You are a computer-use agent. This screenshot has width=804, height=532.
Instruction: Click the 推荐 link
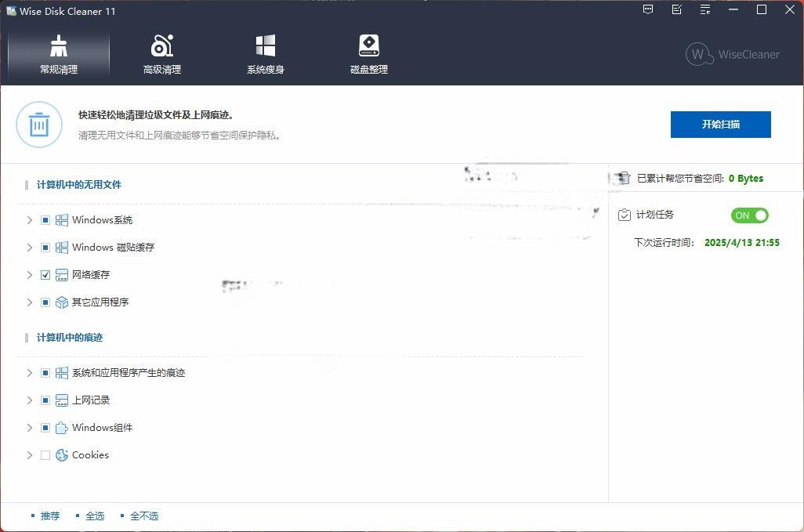coord(50,516)
